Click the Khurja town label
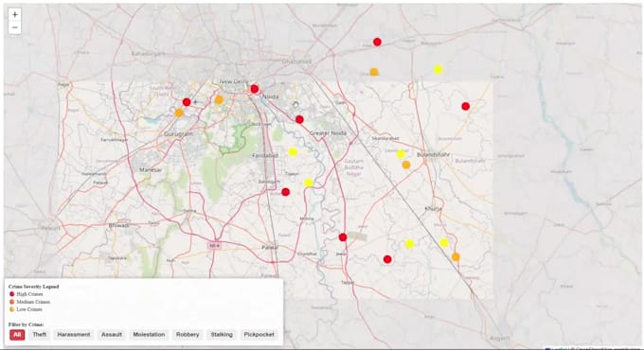Viewport: 644px width, 350px height. (434, 209)
